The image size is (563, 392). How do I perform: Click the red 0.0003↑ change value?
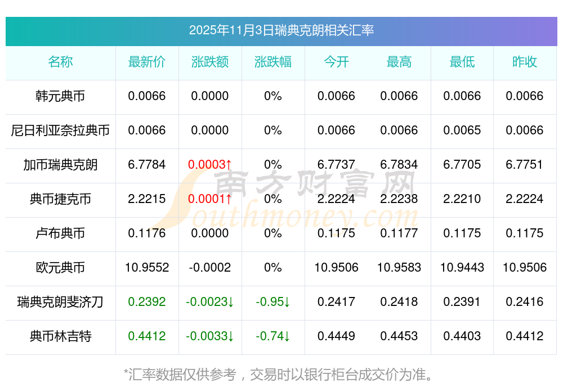point(210,165)
